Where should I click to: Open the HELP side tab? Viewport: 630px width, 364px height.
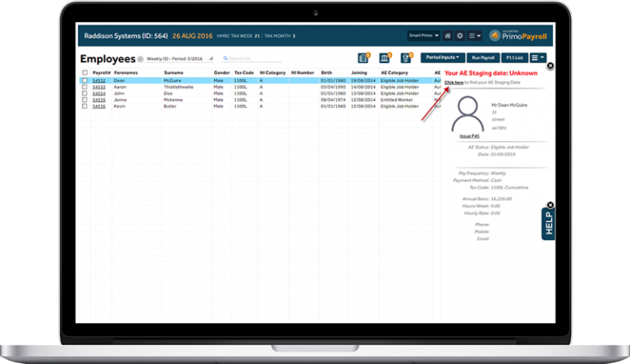(549, 224)
